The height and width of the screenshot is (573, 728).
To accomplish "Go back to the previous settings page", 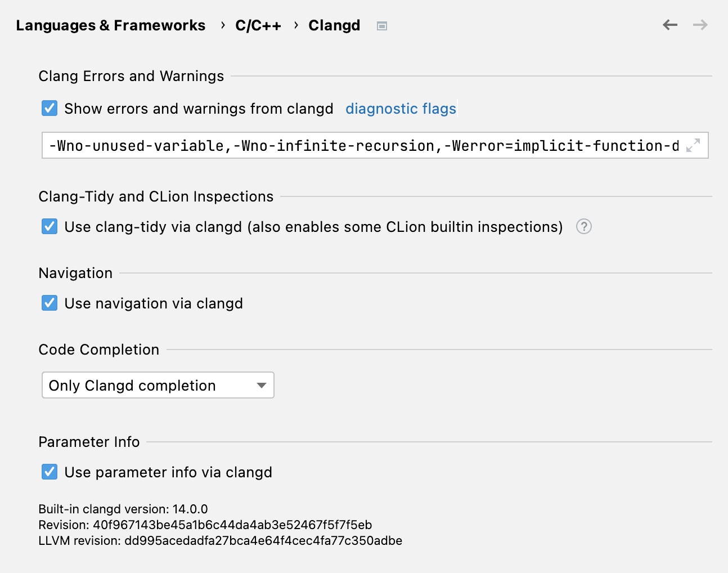I will click(669, 25).
